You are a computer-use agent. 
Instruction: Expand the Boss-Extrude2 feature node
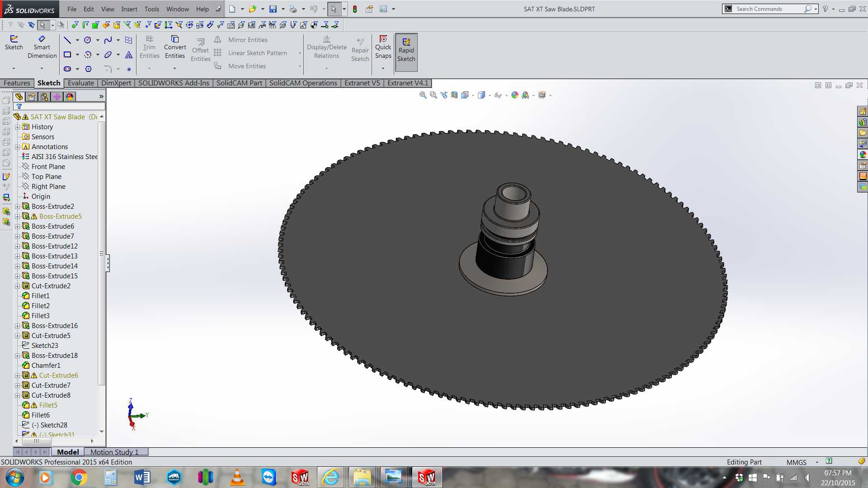[x=18, y=206]
